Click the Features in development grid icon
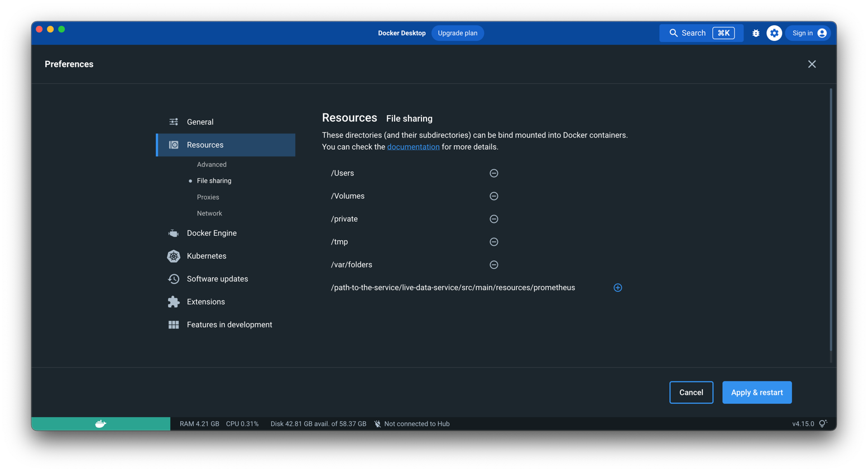This screenshot has width=868, height=472. coord(174,325)
